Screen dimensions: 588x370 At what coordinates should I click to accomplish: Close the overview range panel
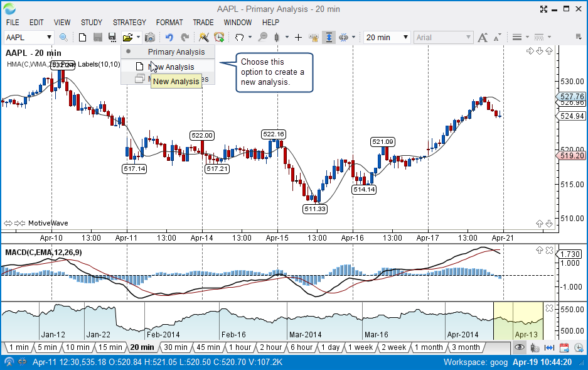549,308
